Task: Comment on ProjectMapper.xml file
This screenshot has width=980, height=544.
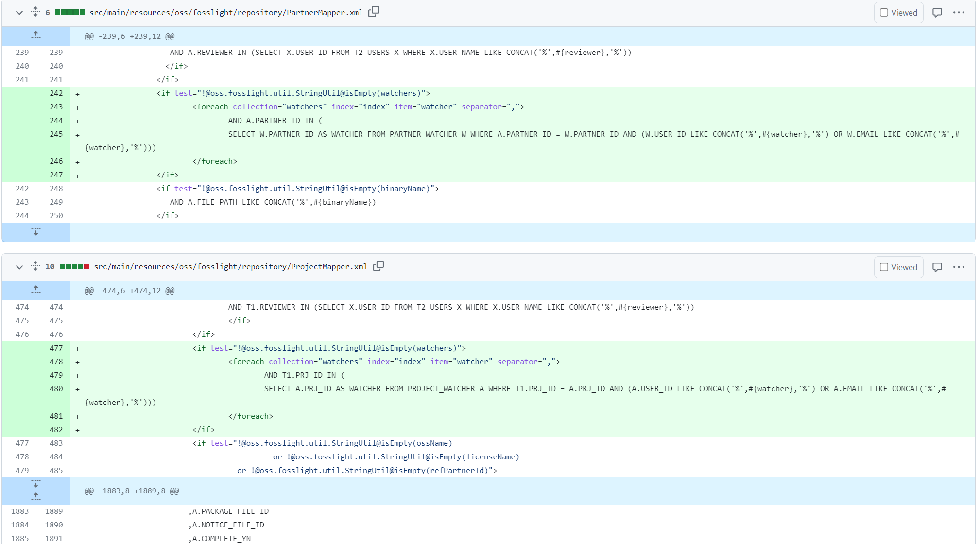Action: [937, 267]
